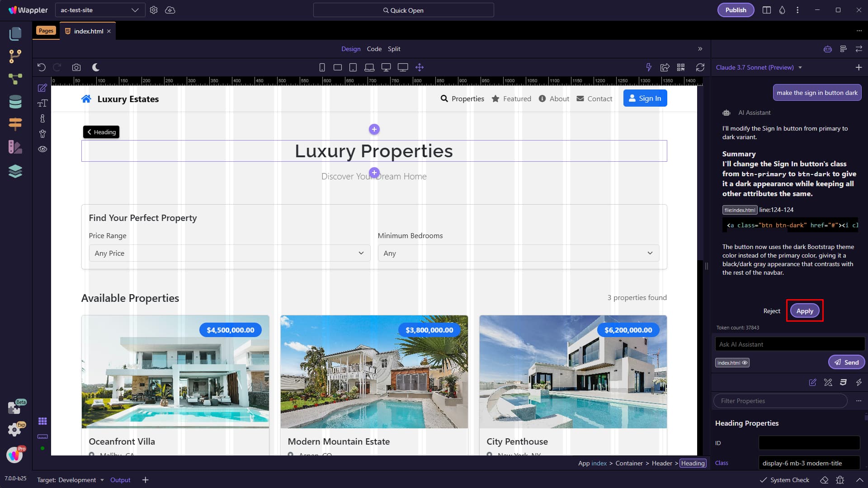Take a screenshot with the camera icon
Screen dimensions: 868x488
pyautogui.click(x=76, y=67)
